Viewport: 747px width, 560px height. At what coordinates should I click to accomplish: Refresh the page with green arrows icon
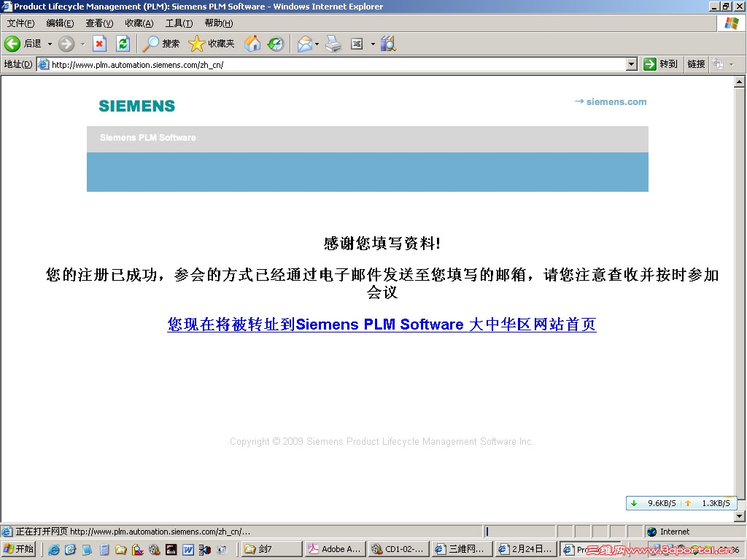tap(123, 44)
